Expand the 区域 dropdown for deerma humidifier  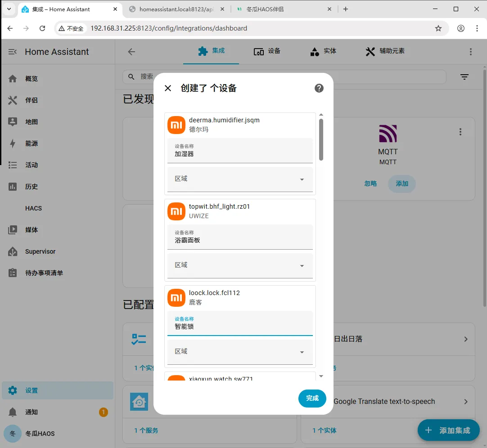point(240,179)
